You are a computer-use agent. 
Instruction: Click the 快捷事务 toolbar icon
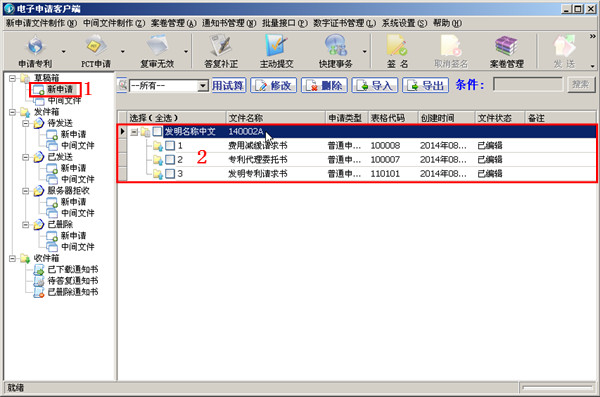(x=336, y=51)
